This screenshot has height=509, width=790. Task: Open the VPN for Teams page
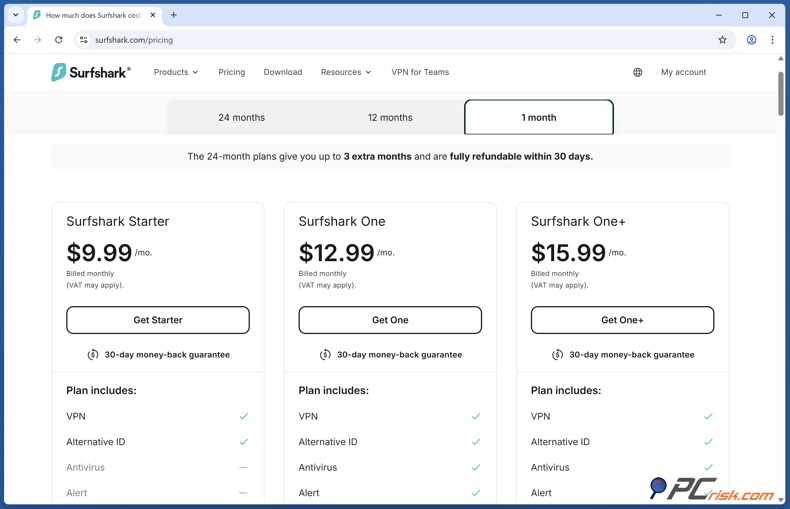(420, 72)
